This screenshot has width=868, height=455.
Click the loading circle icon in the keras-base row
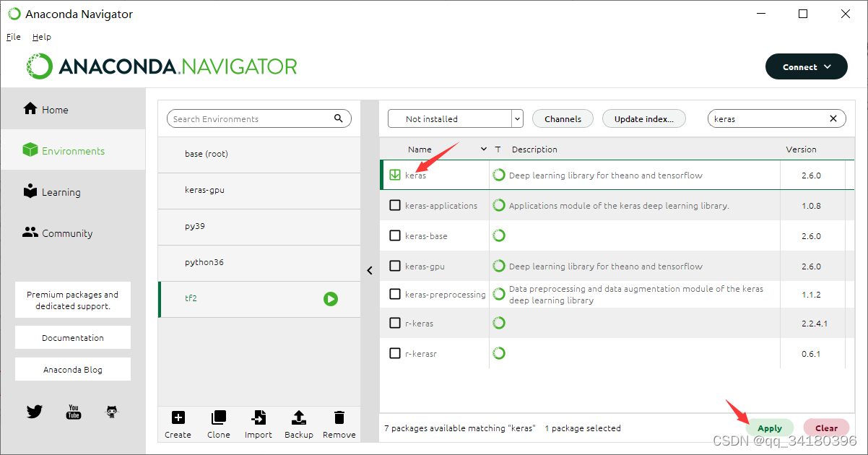[x=498, y=235]
